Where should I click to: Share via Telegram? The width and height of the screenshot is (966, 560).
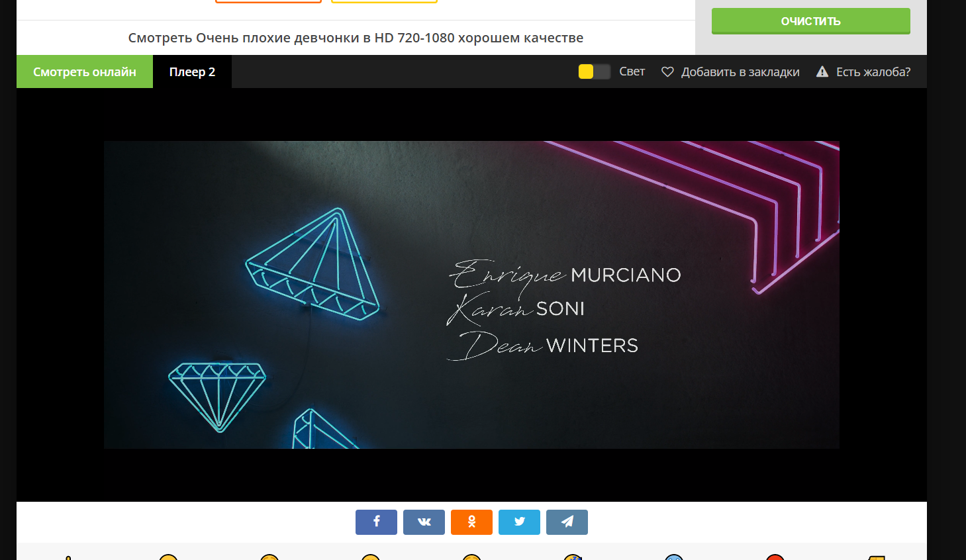click(567, 522)
